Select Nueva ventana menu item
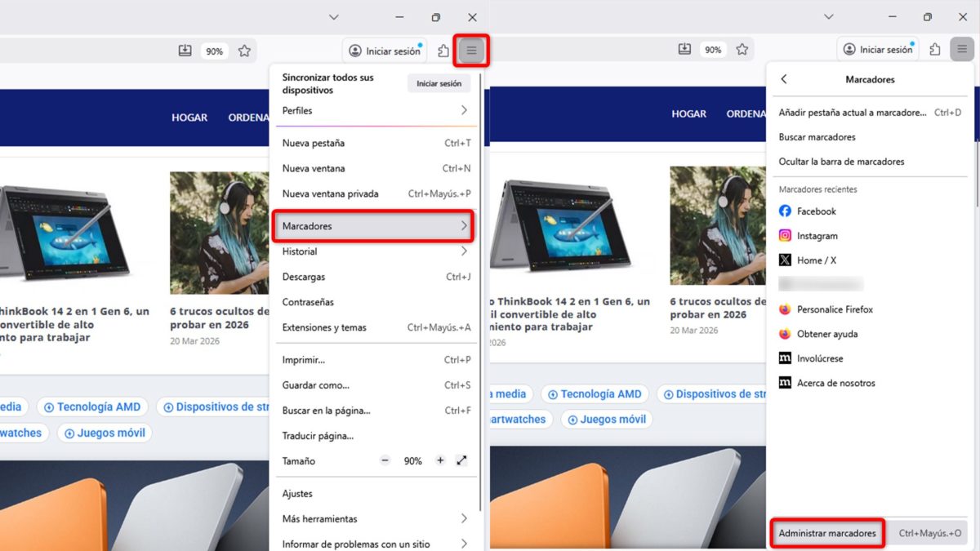980x551 pixels. click(376, 168)
